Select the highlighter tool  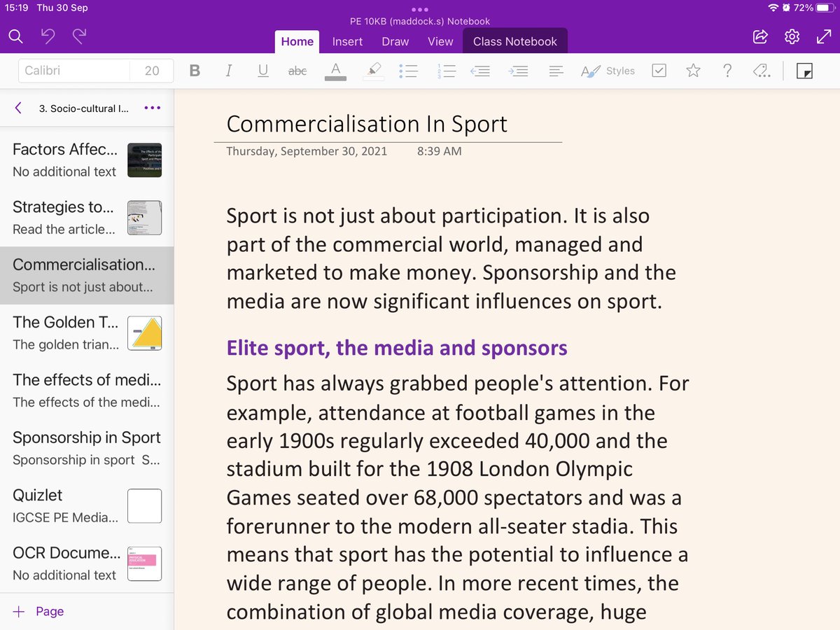coord(373,70)
